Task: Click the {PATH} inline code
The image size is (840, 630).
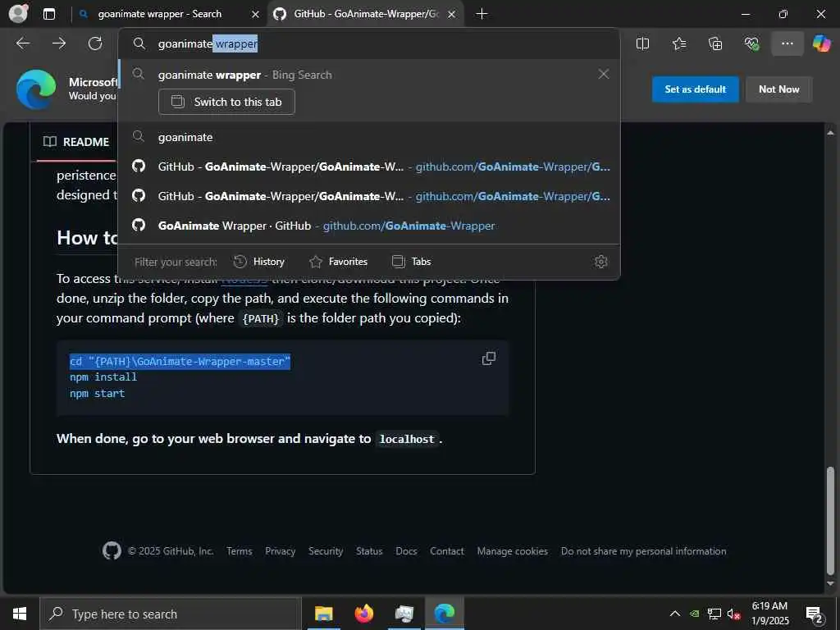Action: pos(260,319)
